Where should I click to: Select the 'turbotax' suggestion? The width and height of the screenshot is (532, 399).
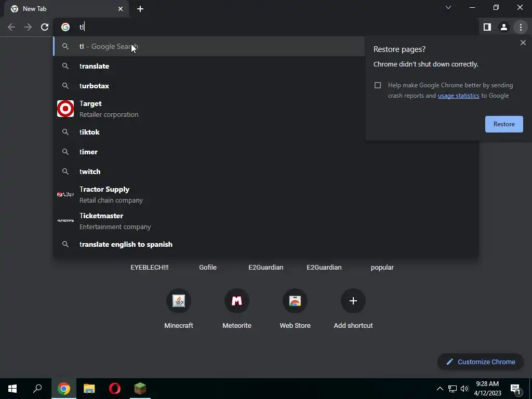(209, 86)
